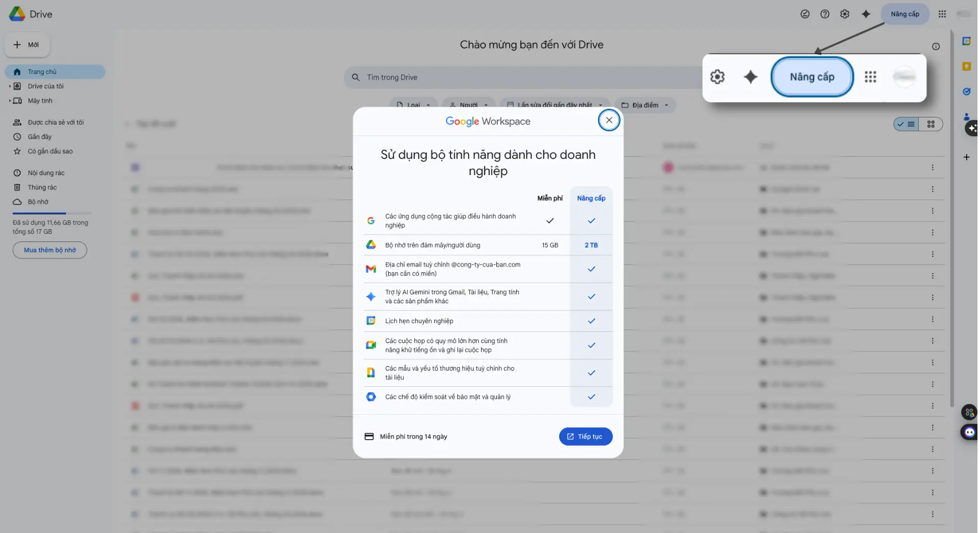Switch to grid layout view
980x533 pixels.
pos(932,125)
